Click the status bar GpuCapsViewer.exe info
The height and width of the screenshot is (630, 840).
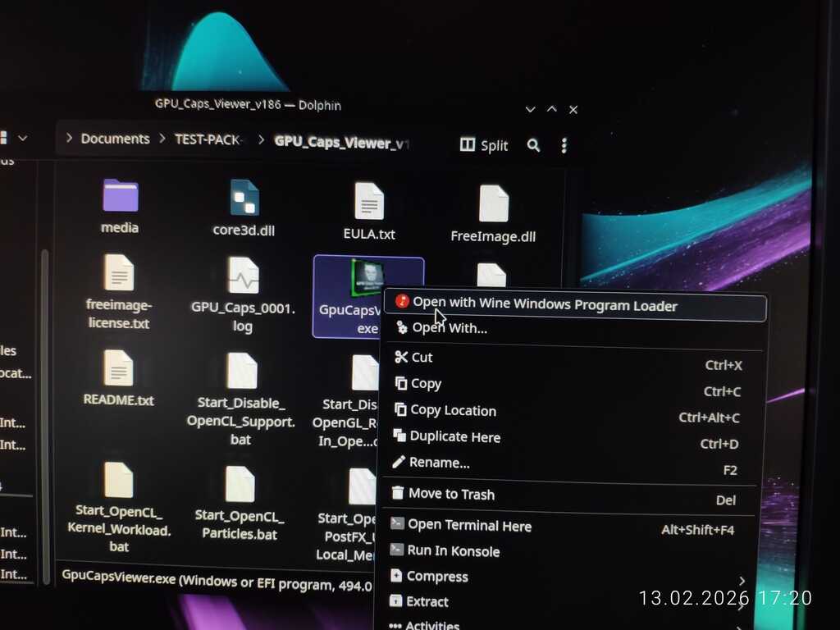tap(217, 582)
